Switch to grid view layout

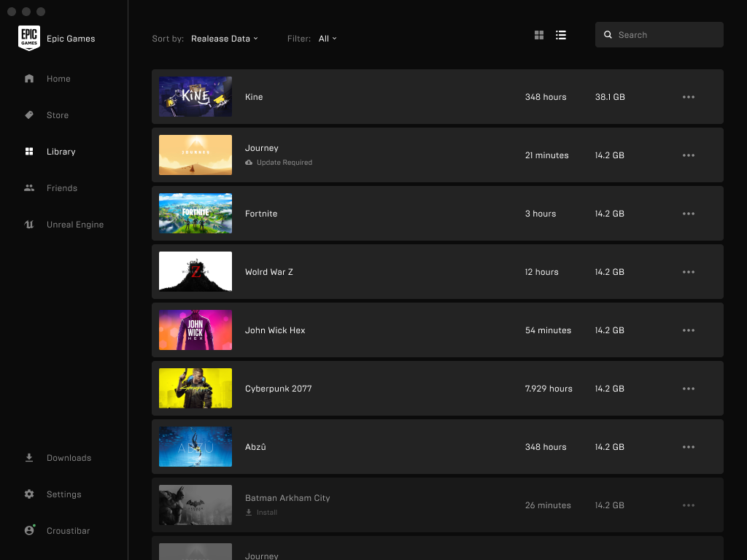coord(539,35)
